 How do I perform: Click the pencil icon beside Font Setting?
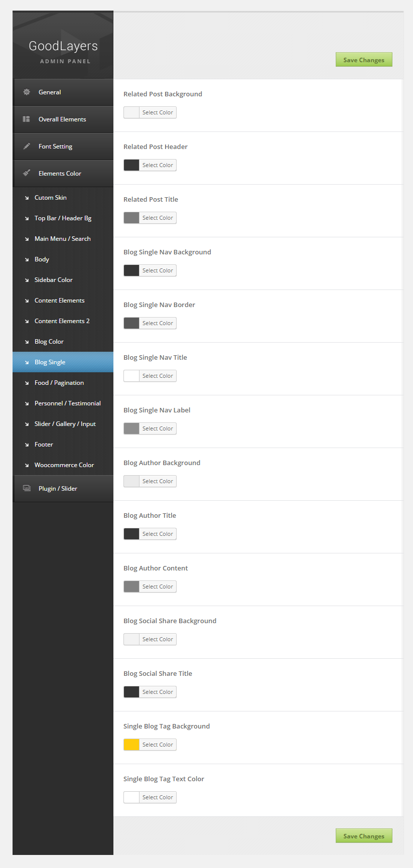coord(27,147)
